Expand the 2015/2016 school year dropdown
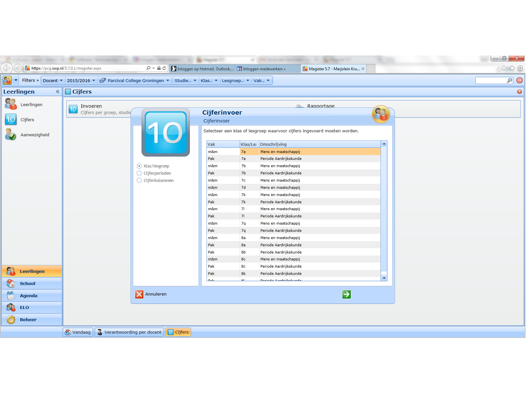This screenshot has height=398, width=532. click(x=81, y=80)
